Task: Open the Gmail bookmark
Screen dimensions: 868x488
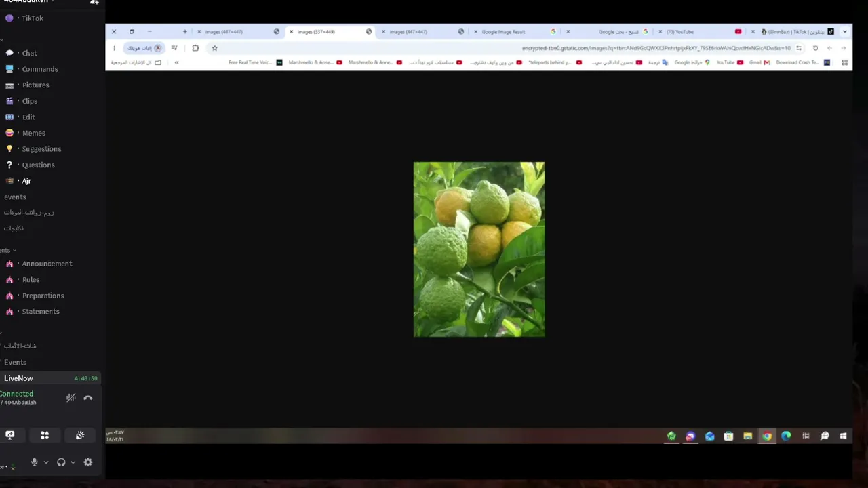Action: click(759, 62)
